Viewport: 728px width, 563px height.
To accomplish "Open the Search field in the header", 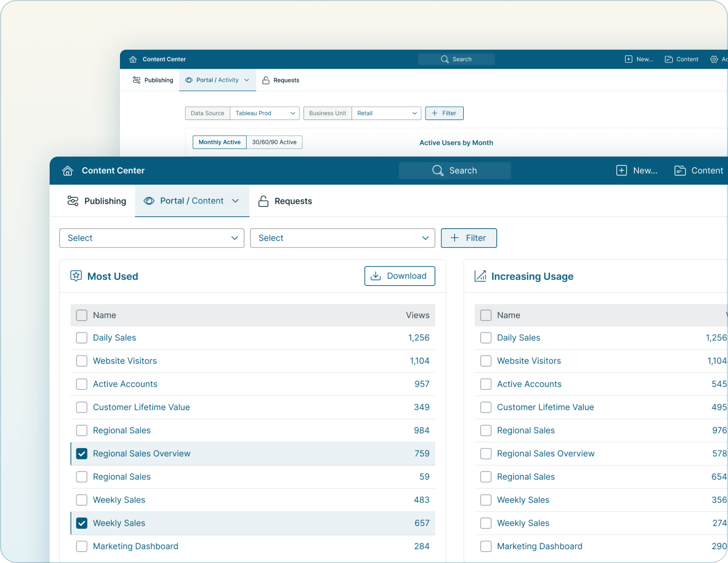I will 454,170.
